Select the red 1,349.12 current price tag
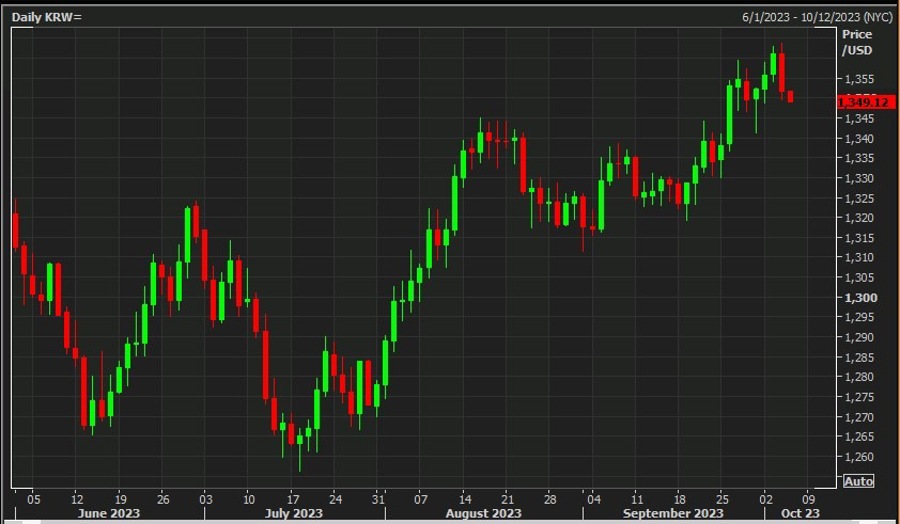This screenshot has height=524, width=900. coord(867,103)
